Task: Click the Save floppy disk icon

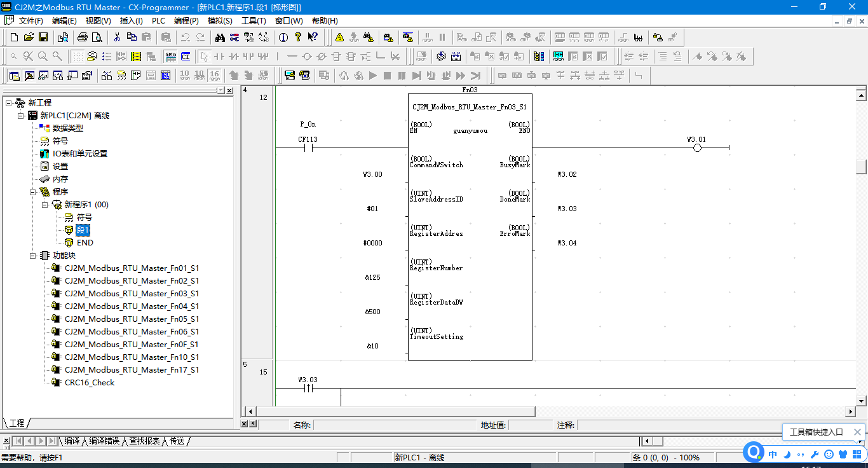Action: [43, 38]
